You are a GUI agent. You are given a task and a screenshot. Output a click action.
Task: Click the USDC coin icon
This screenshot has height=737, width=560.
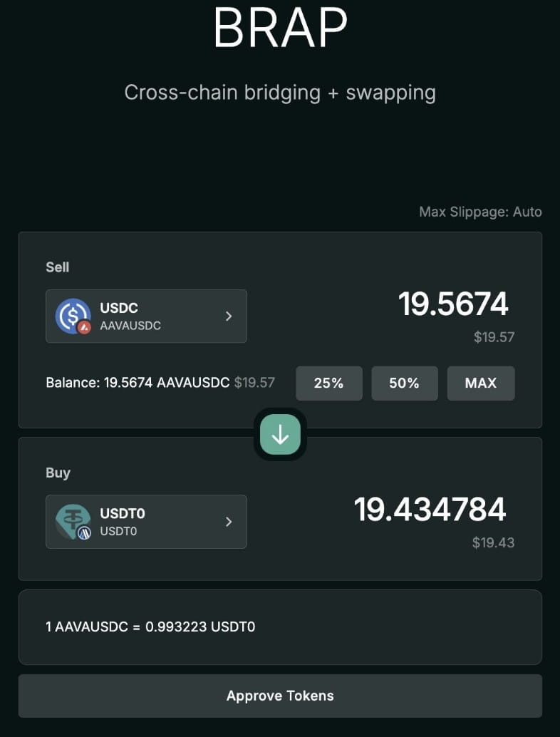(x=73, y=316)
